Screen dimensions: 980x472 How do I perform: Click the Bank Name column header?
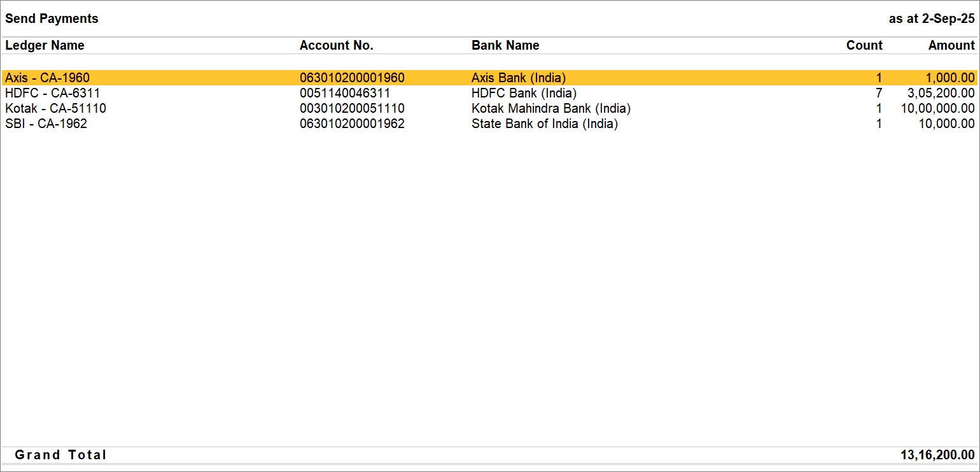click(x=505, y=45)
